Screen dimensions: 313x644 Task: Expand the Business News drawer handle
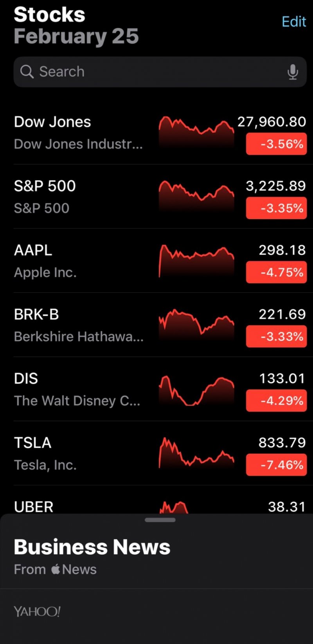(160, 520)
